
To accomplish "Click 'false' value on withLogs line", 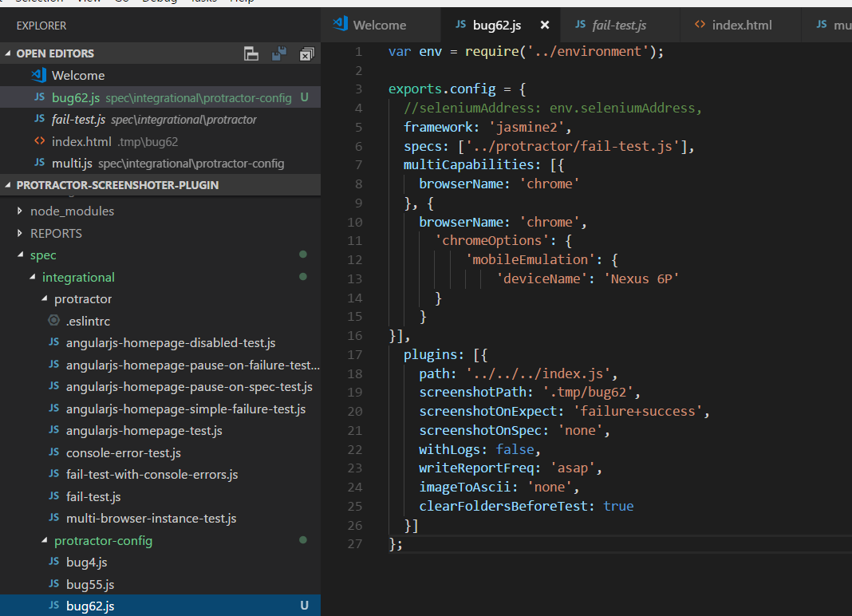I will tap(515, 449).
